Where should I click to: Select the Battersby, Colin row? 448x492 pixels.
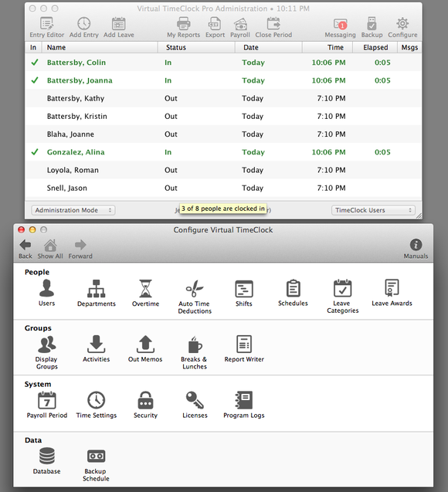[x=223, y=63]
